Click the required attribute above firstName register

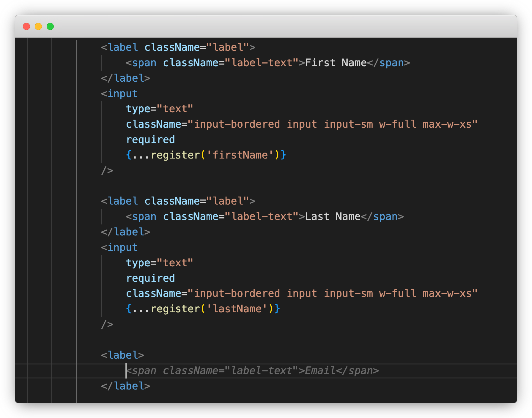[x=150, y=140]
